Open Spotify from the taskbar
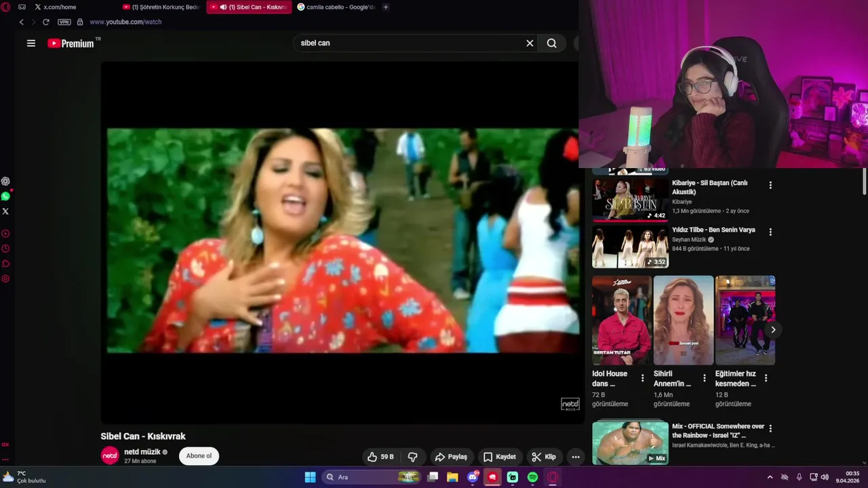The height and width of the screenshot is (488, 868). coord(533,477)
